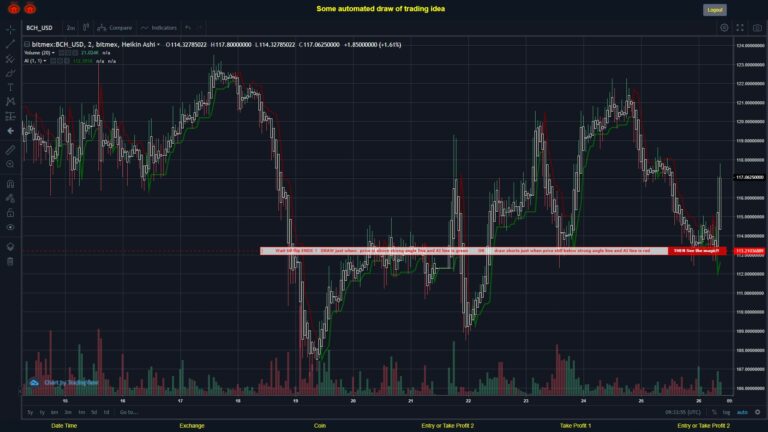Open chart properties gear at top right
768x432 pixels.
tap(724, 28)
